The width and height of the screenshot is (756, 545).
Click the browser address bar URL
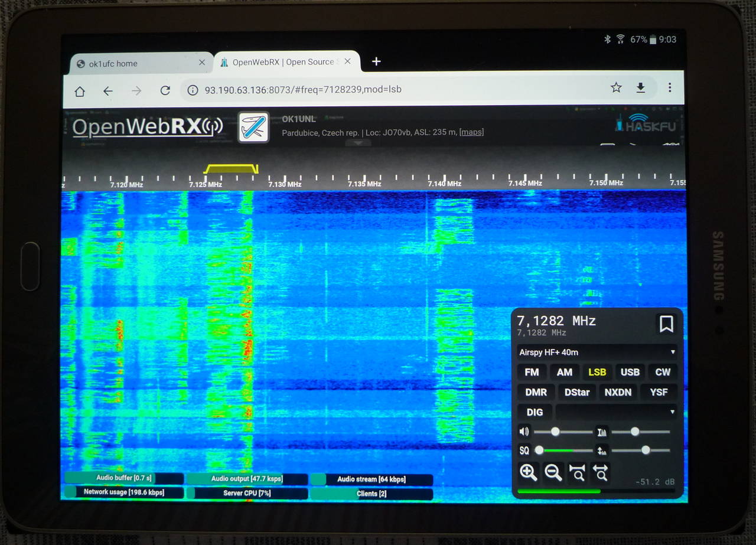(303, 90)
